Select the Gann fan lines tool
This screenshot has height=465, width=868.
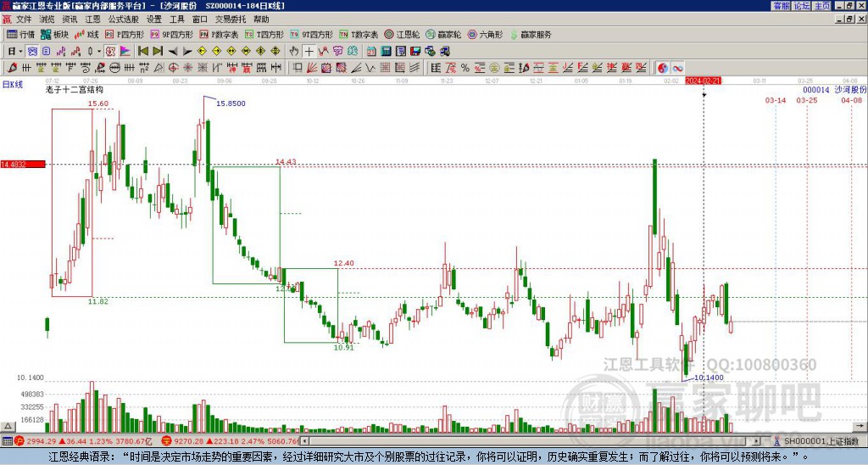tap(312, 68)
